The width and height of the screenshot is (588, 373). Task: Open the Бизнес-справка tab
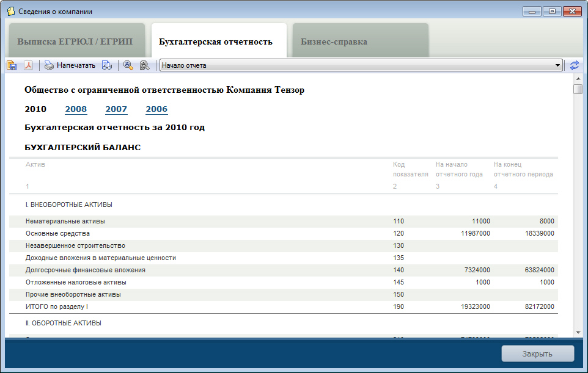(x=361, y=41)
